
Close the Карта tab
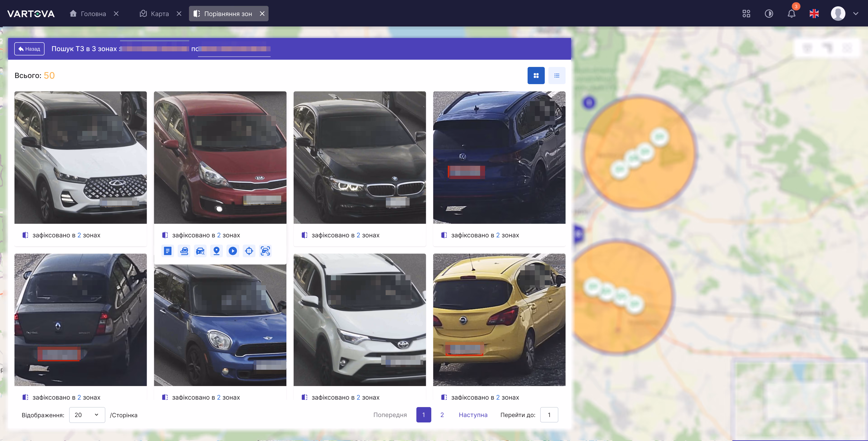point(179,14)
